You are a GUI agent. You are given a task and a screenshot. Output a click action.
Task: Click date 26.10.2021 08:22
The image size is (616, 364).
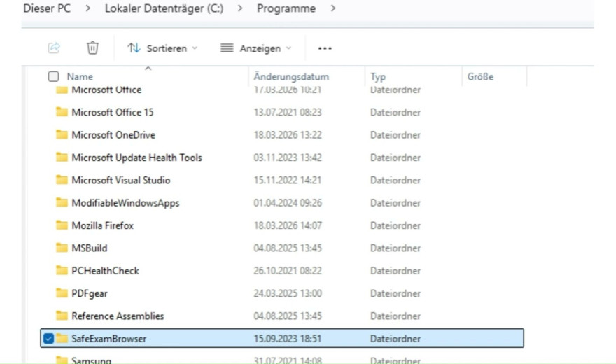(x=288, y=271)
